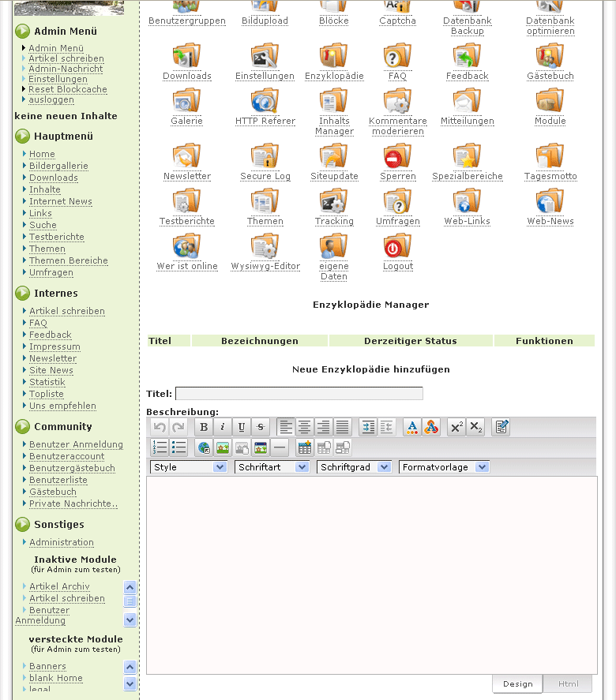
Task: Open the Schriftgrad size dropdown
Action: 355,467
